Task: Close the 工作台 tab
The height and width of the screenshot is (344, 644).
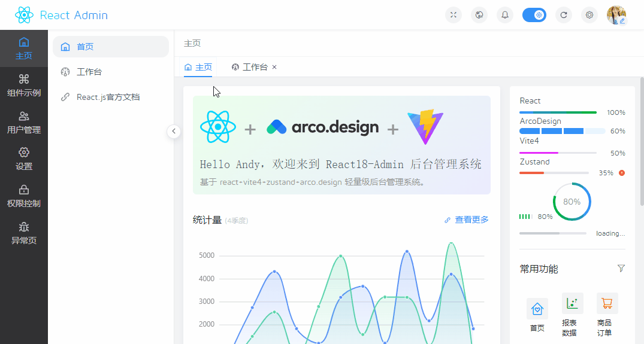Action: (274, 67)
